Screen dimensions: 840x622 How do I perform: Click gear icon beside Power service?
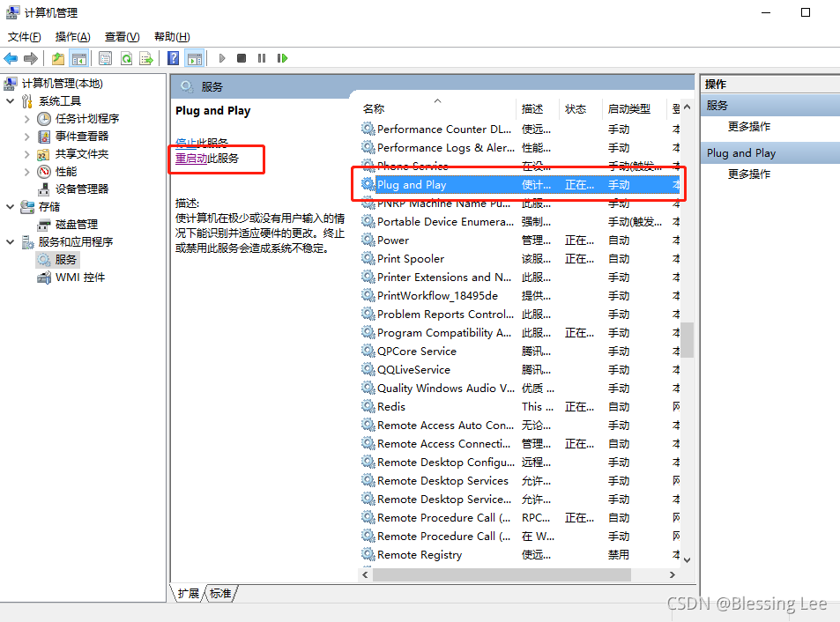pyautogui.click(x=368, y=240)
